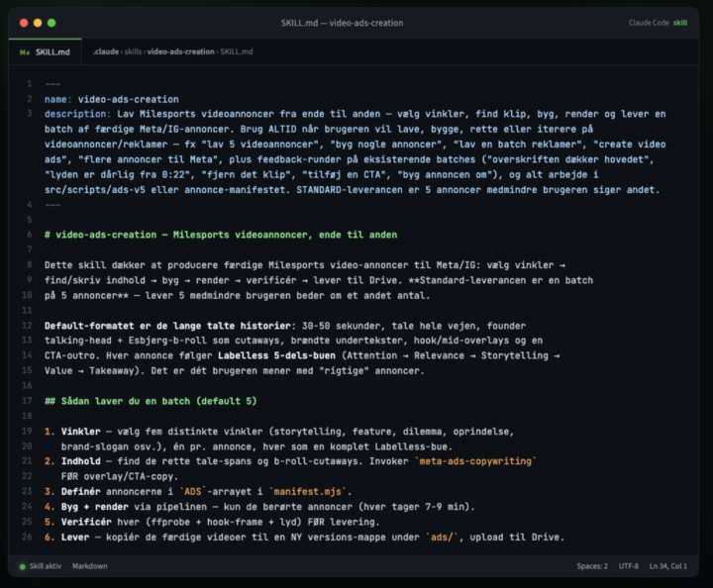The height and width of the screenshot is (588, 713).
Task: Change the UTF-8 encoding in status bar
Action: tap(629, 566)
